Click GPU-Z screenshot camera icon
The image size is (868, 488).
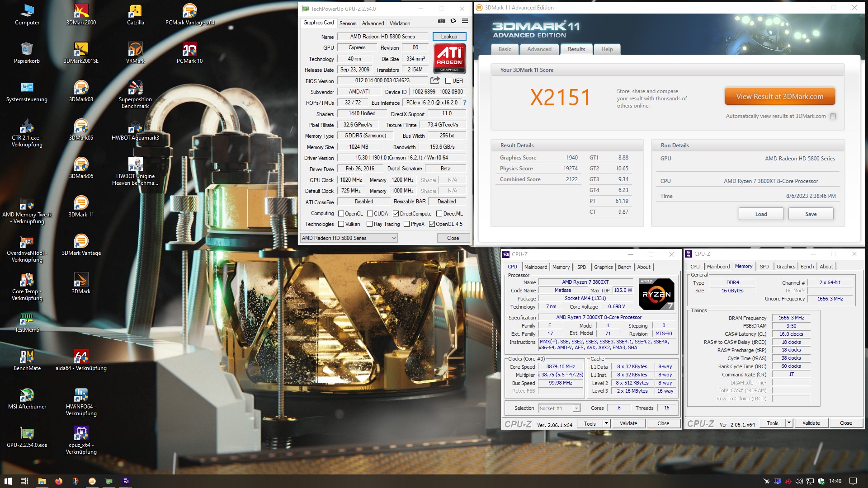442,21
